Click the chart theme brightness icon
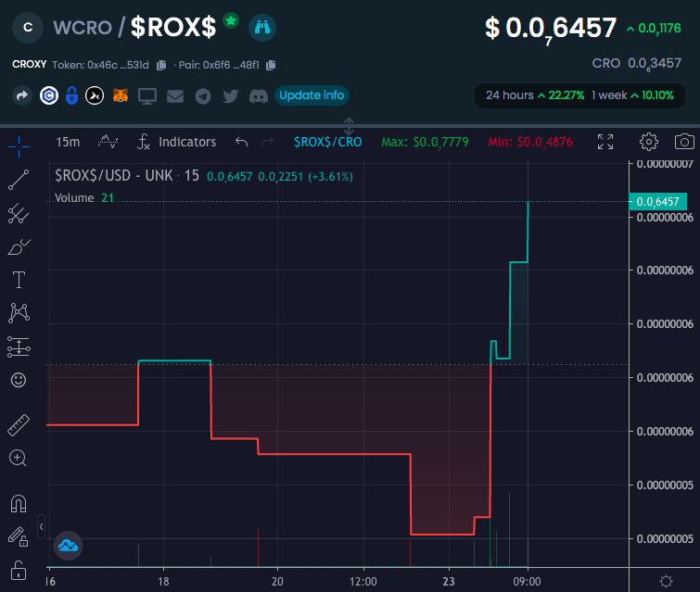 pyautogui.click(x=666, y=581)
